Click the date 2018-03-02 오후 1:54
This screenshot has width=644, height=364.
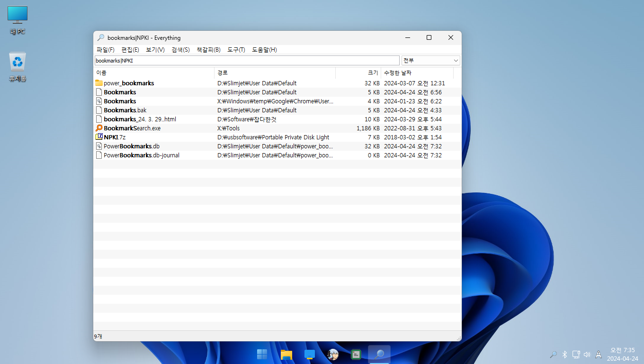(413, 137)
